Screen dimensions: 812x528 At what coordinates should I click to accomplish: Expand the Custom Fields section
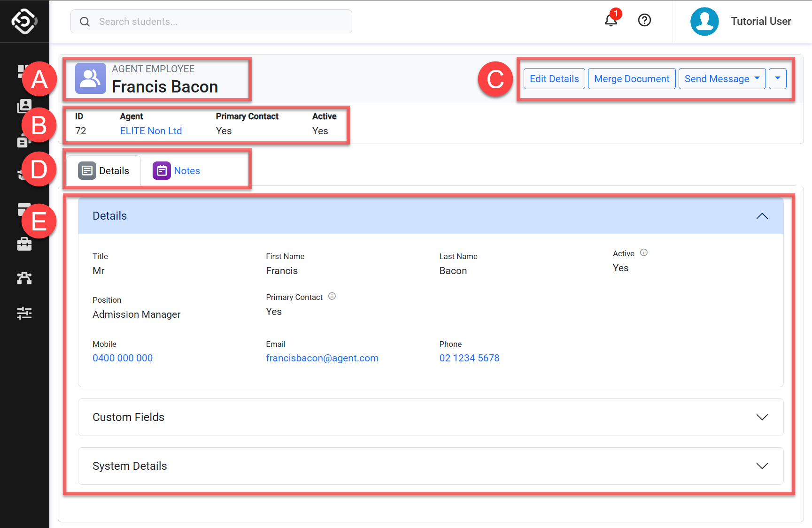pyautogui.click(x=762, y=417)
